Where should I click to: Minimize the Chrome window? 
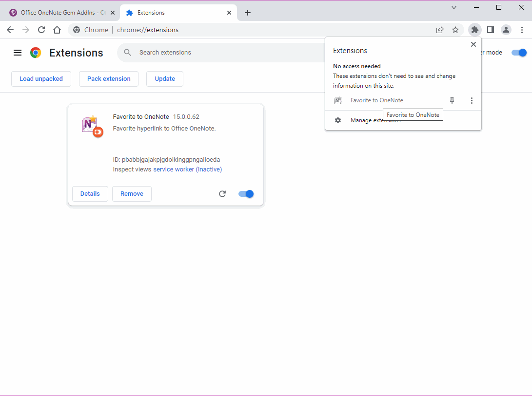[476, 7]
